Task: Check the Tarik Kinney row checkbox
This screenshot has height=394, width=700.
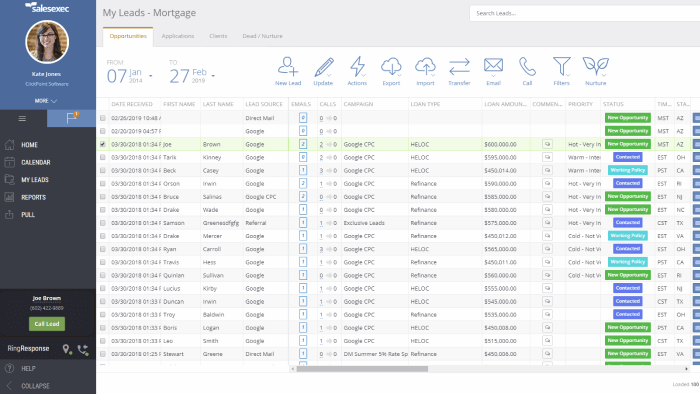Action: pos(103,158)
